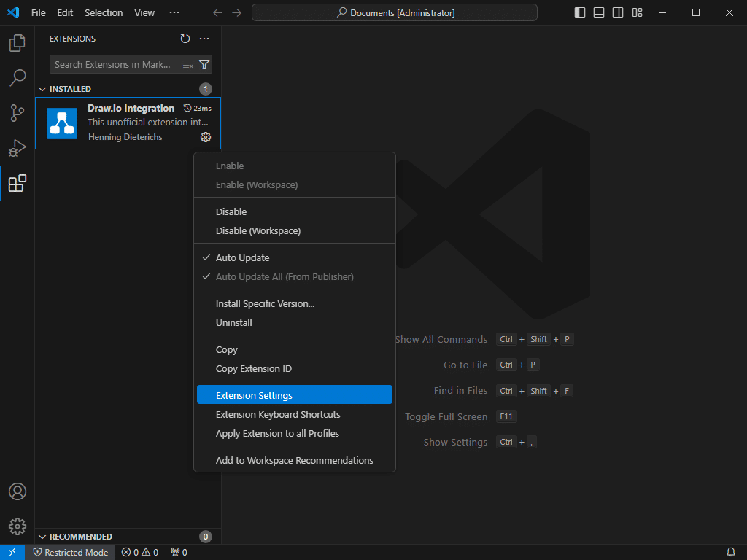Open problems errors and warnings indicator

pyautogui.click(x=140, y=553)
